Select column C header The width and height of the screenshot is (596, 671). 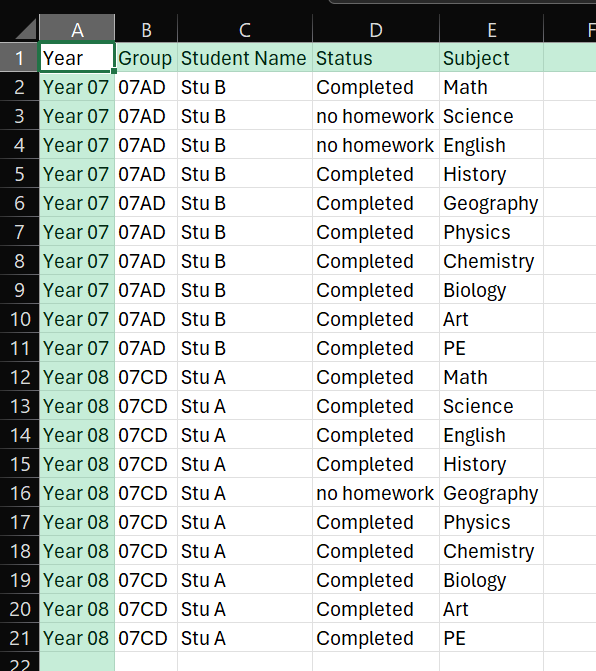tap(245, 29)
